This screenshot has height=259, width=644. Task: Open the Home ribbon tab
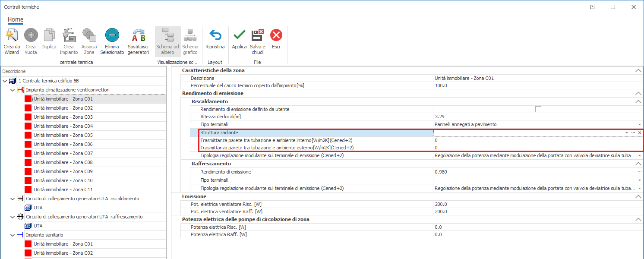[x=16, y=19]
